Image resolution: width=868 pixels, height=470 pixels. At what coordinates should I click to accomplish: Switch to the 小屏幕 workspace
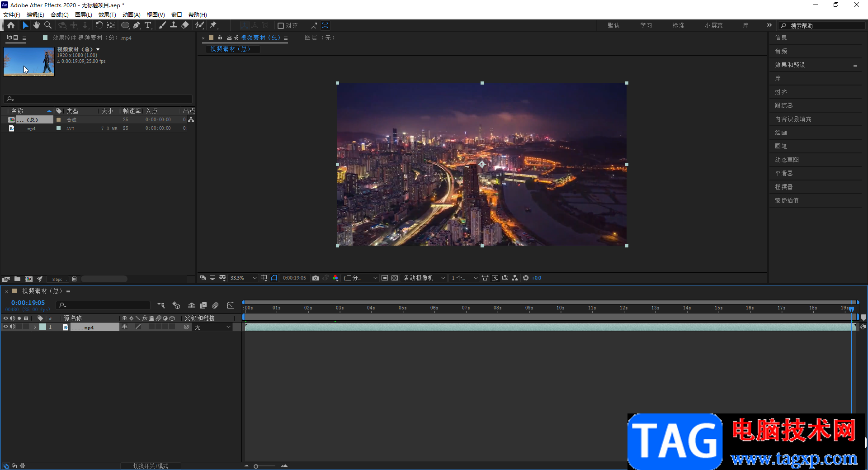pos(713,26)
